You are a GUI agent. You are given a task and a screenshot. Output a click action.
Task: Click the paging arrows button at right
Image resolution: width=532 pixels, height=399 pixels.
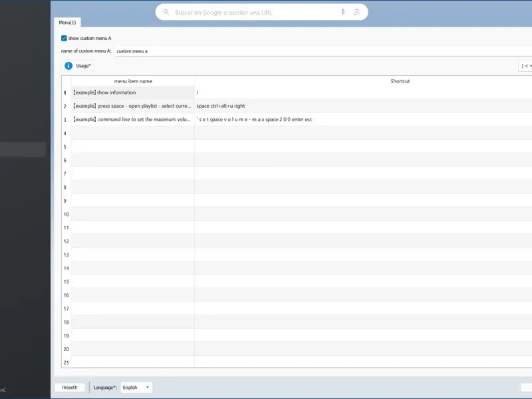tap(525, 66)
